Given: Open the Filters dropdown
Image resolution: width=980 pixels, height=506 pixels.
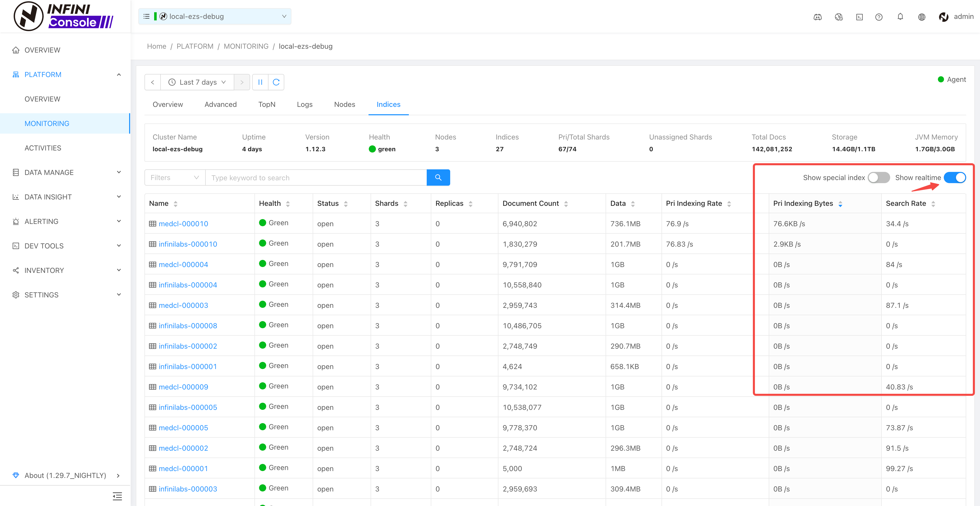Looking at the screenshot, I should click(x=175, y=178).
